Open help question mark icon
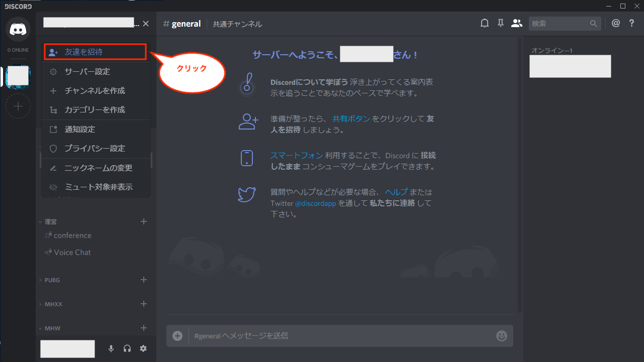Image resolution: width=644 pixels, height=362 pixels. point(632,23)
